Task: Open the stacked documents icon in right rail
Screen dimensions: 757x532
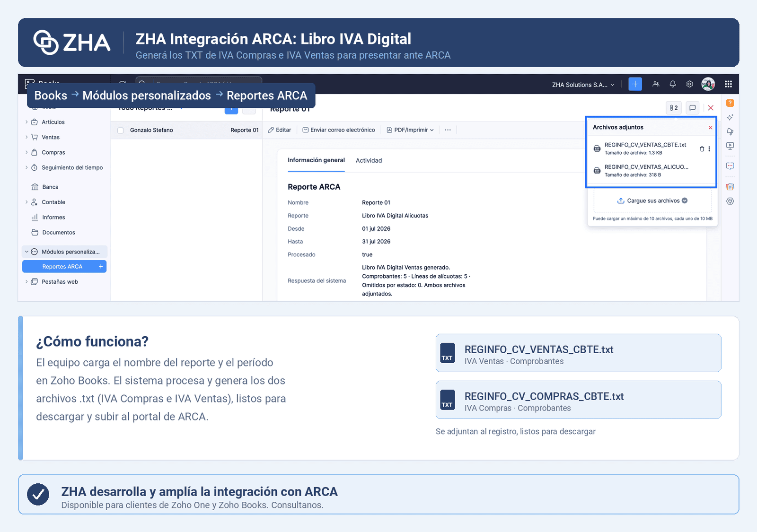Action: (x=730, y=187)
